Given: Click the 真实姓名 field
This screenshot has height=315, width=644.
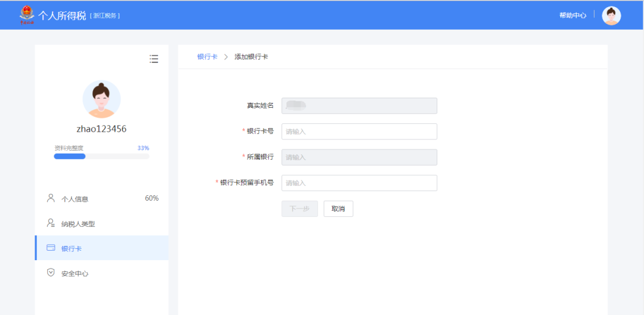Looking at the screenshot, I should 359,105.
